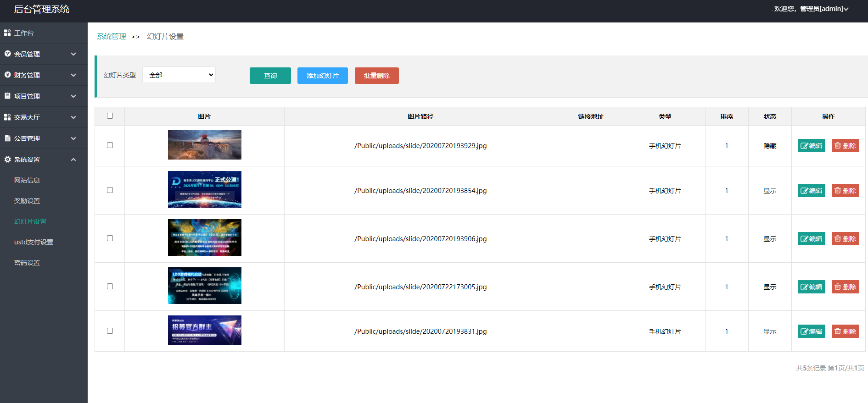Open the 招募官方群主 slide thumbnail
The height and width of the screenshot is (403, 868).
pyautogui.click(x=204, y=330)
